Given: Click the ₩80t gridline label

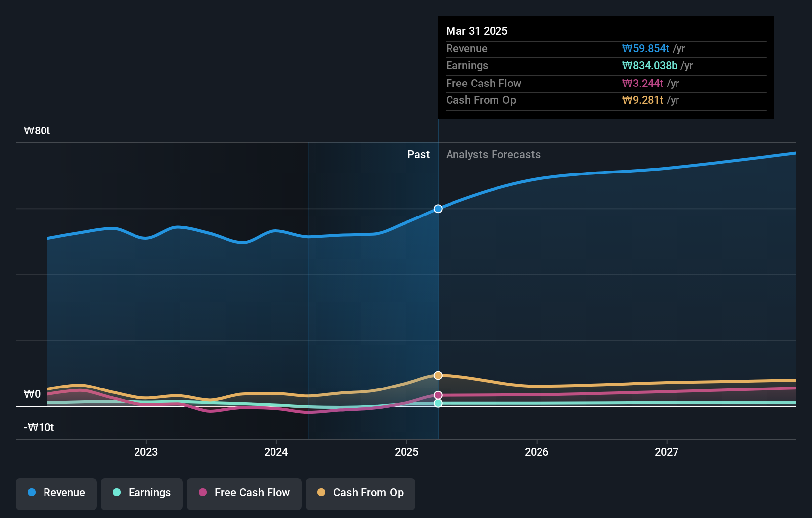Looking at the screenshot, I should point(36,130).
